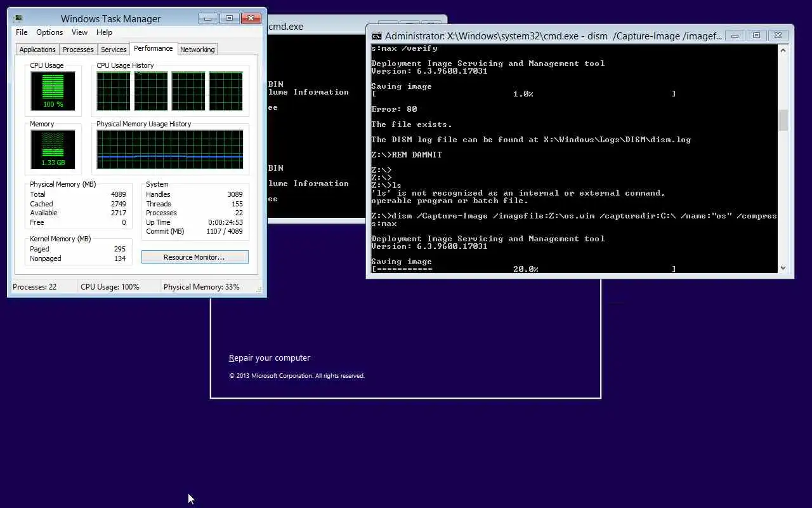Image resolution: width=812 pixels, height=508 pixels.
Task: Close the dism cmd.exe window
Action: (x=778, y=36)
